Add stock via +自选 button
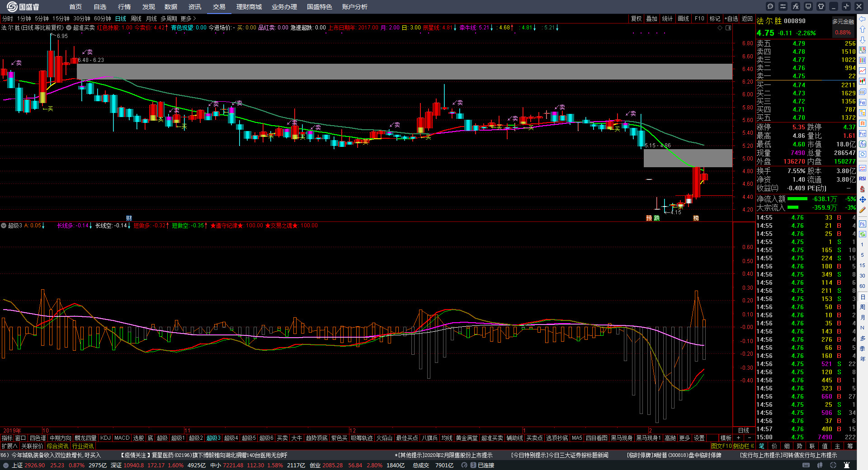Screen dimensions: 868x470 click(x=731, y=19)
